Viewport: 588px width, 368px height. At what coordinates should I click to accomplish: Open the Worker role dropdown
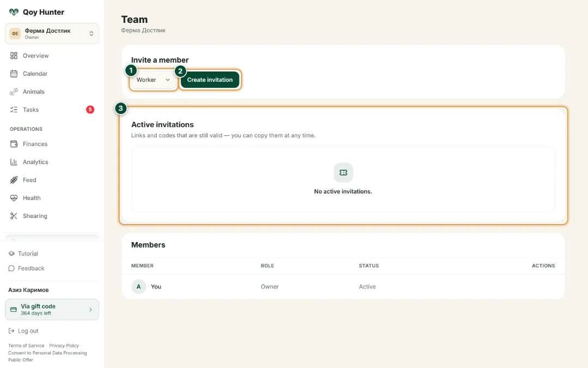153,80
